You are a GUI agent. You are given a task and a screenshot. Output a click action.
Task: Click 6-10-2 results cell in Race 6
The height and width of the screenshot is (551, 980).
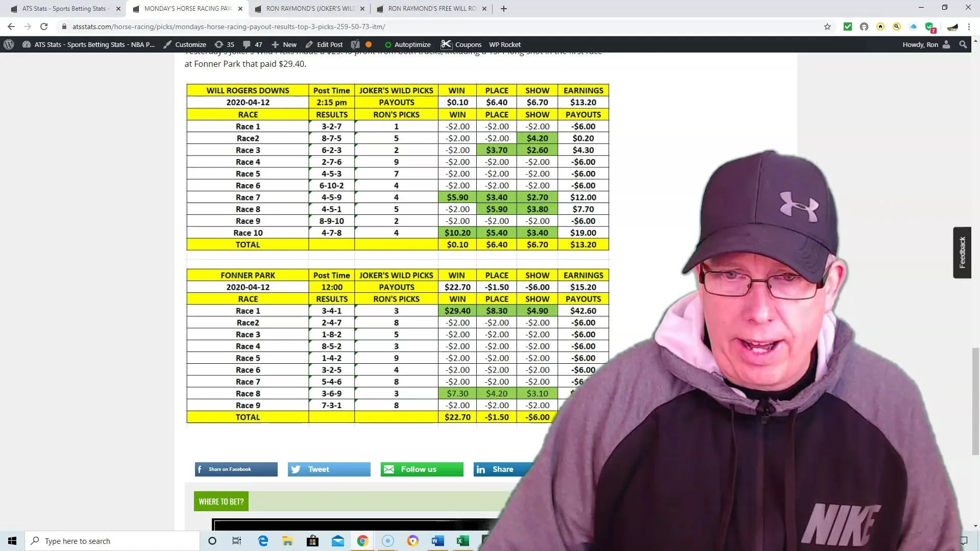331,186
